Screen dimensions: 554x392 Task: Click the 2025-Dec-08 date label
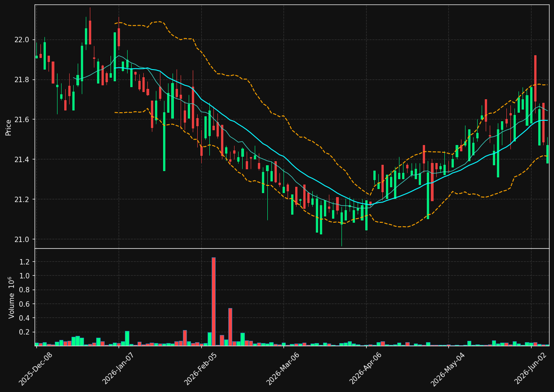coord(36,369)
